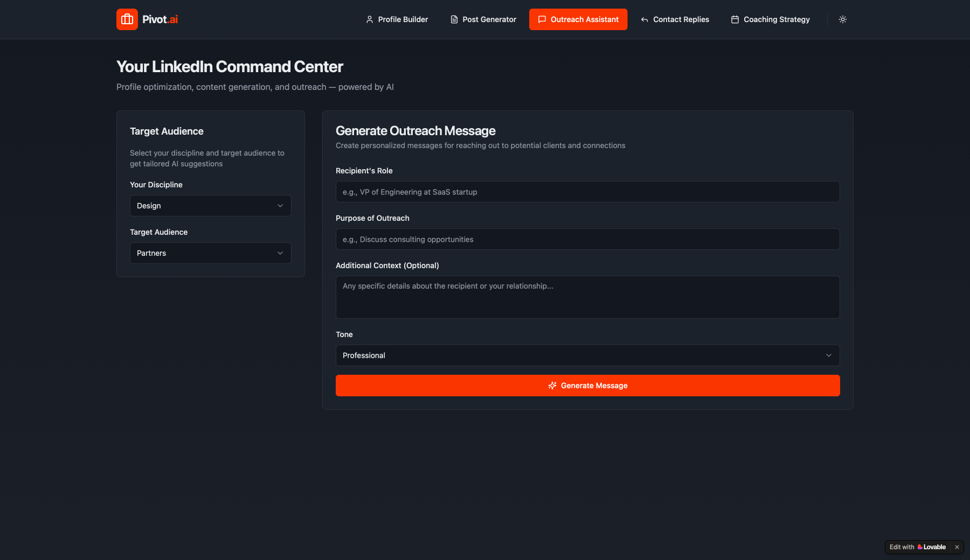Expand the Tone dropdown set to Professional
This screenshot has width=970, height=560.
(587, 355)
